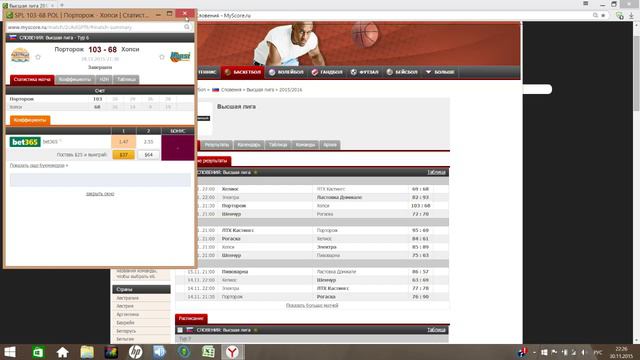Viewport: 640px width, 360px height.
Task: Open the Архив tab on league page
Action: coord(330,144)
